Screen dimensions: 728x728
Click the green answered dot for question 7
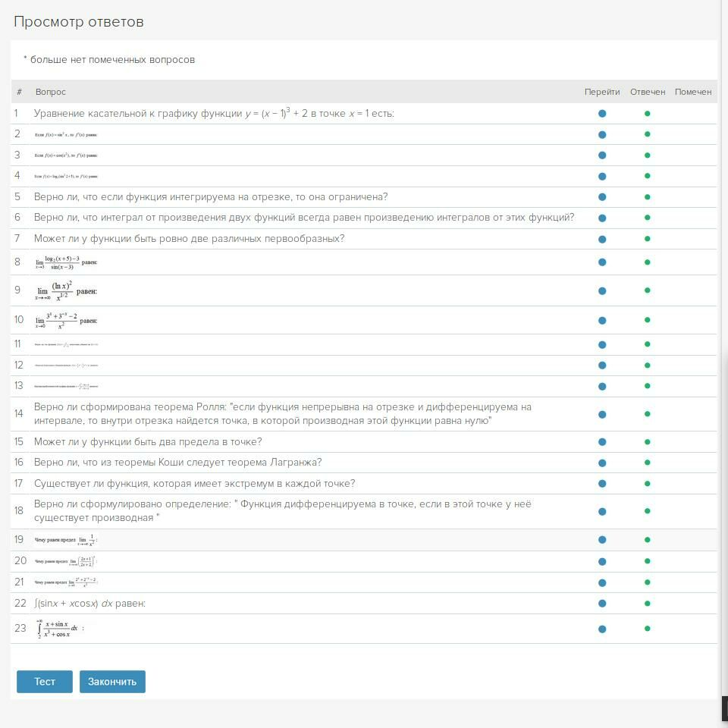(648, 239)
